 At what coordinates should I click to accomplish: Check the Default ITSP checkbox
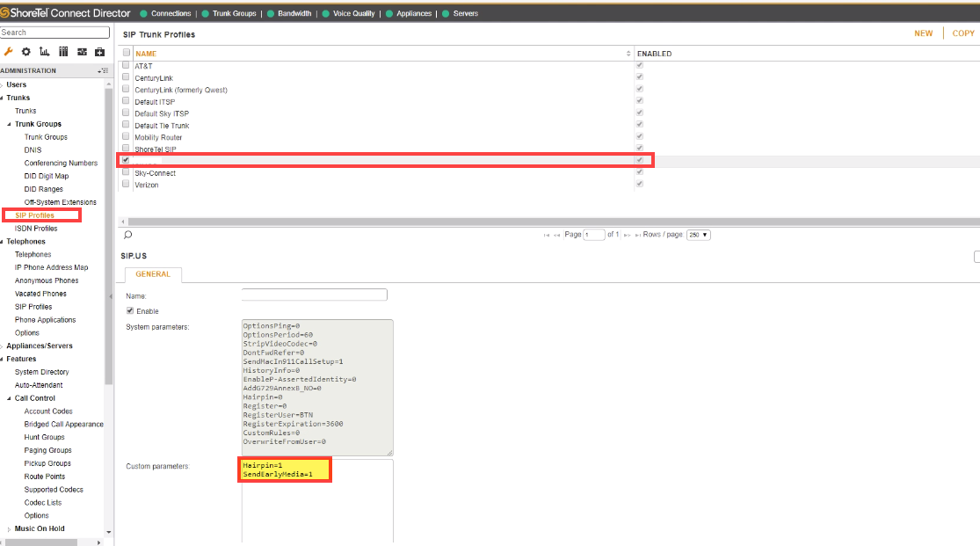pos(126,101)
